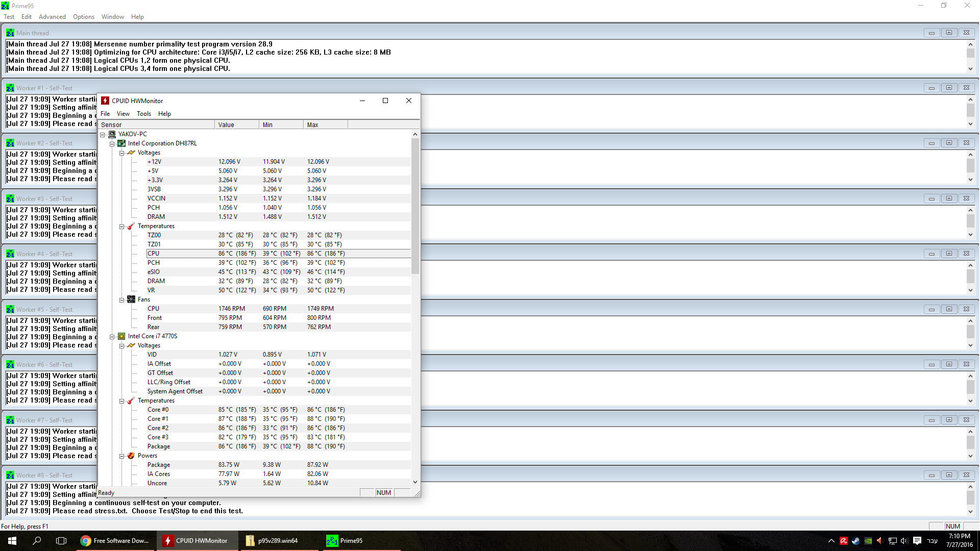The height and width of the screenshot is (551, 980).
Task: Switch to Prime95 taskbar item
Action: pos(362,541)
